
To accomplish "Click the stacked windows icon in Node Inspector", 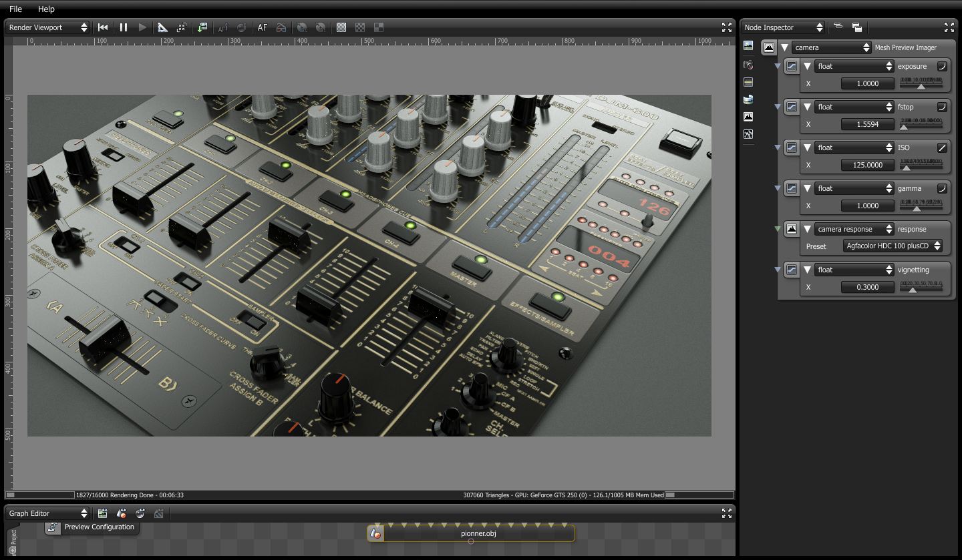I will point(857,27).
